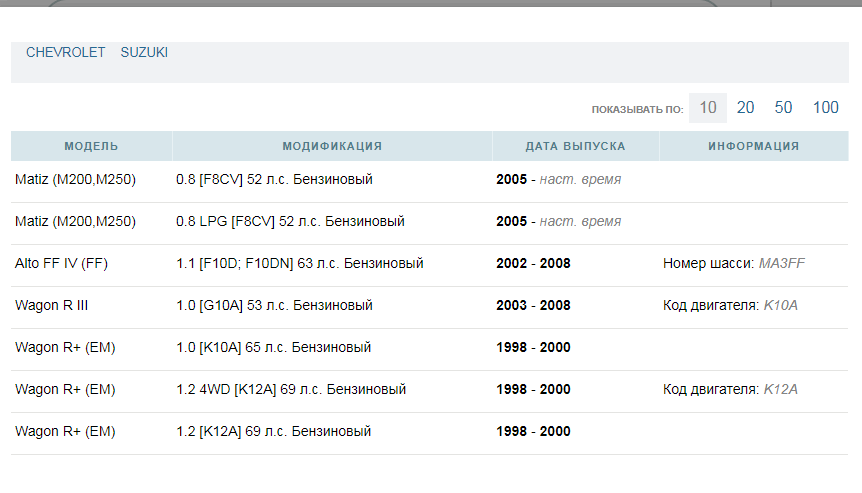862x493 pixels.
Task: Sort by МОДИФИКАЦИЯ column header
Action: pyautogui.click(x=332, y=146)
